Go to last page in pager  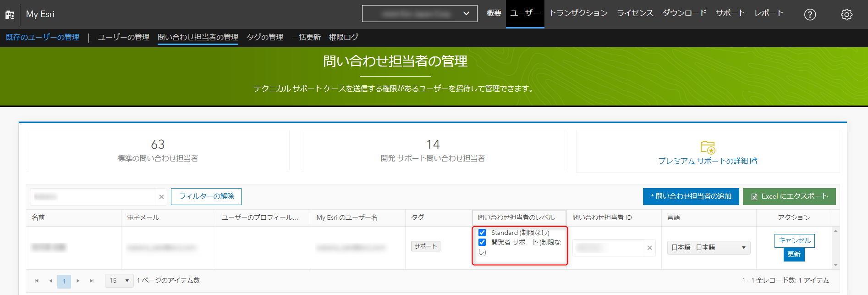[92, 281]
